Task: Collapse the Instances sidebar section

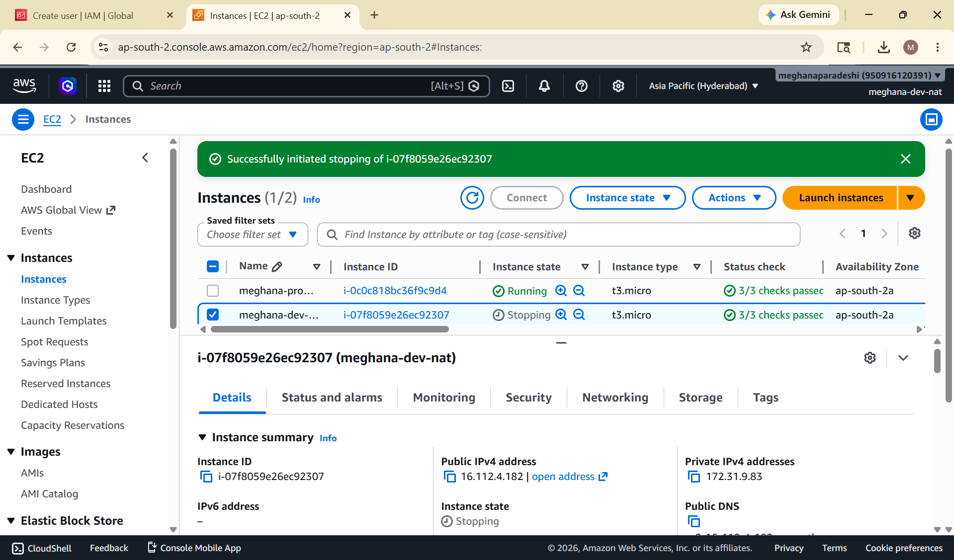Action: 11,258
